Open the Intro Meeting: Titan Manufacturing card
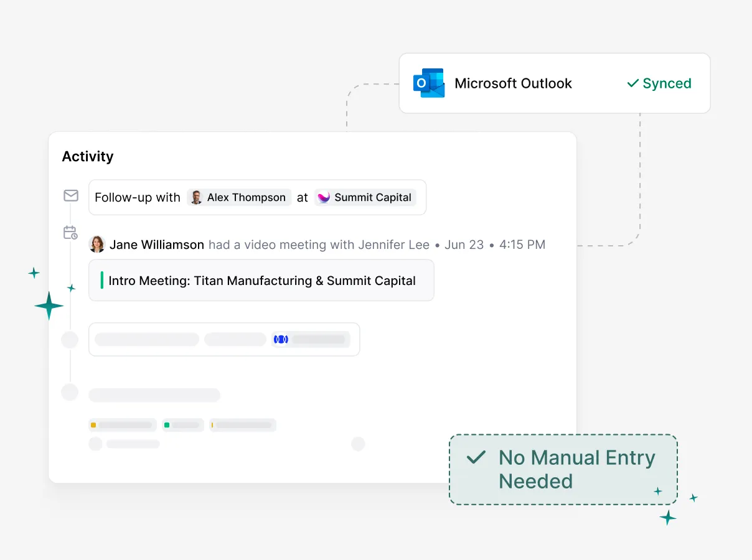 (x=261, y=281)
